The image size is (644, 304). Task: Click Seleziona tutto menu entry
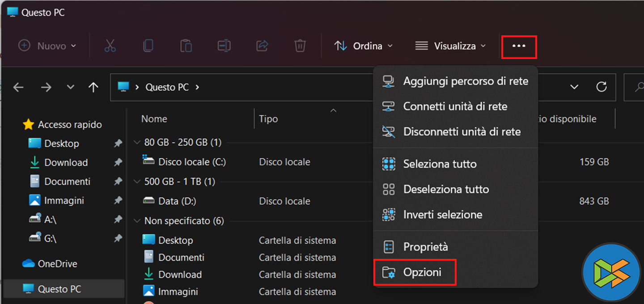click(x=440, y=164)
